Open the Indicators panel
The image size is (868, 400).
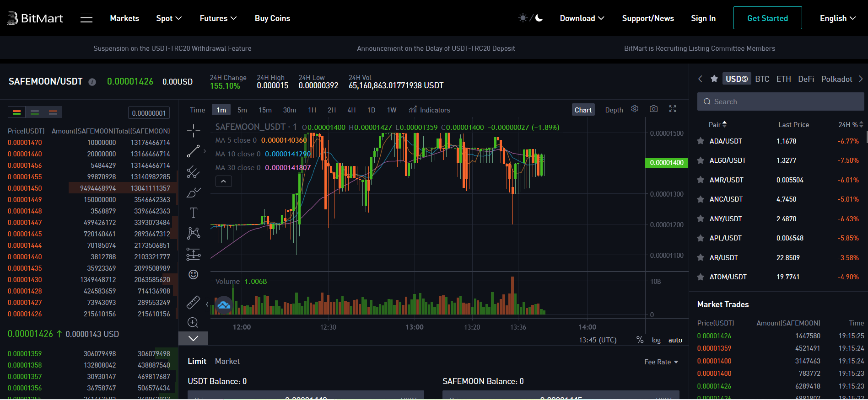coord(430,110)
